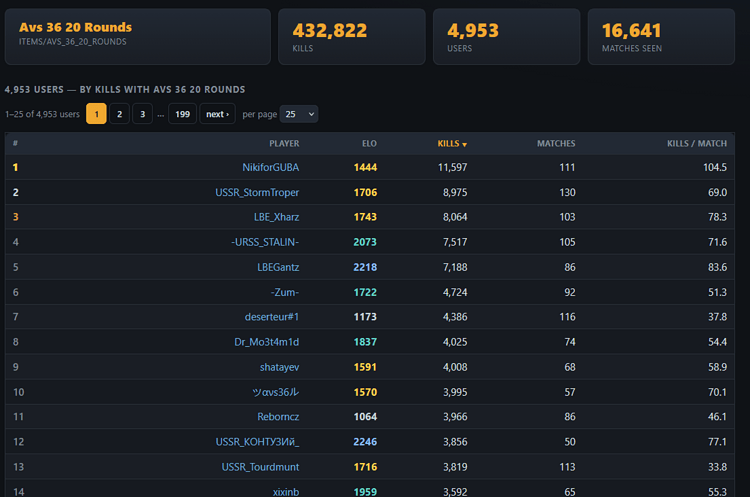Open Dr_Mo3t4m1d player link

point(266,342)
